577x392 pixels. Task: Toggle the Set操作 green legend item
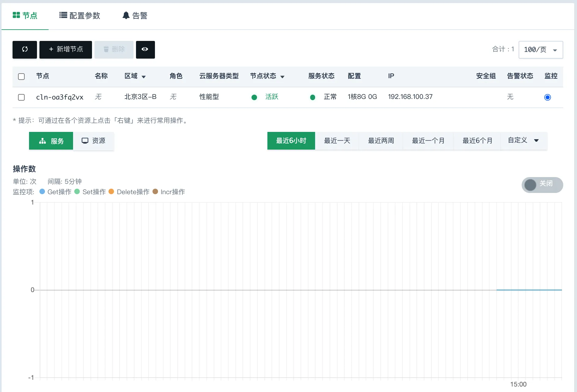click(x=90, y=192)
